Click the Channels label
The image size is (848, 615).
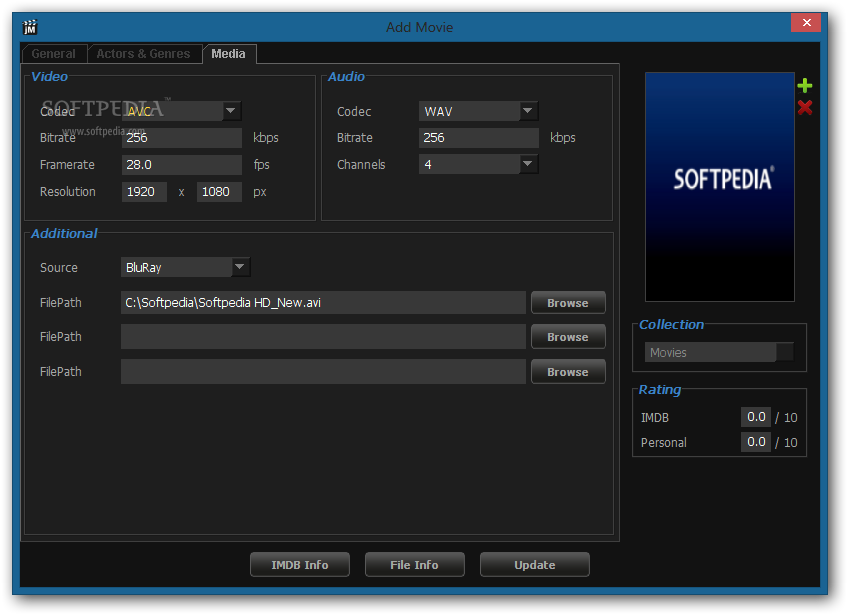pos(361,164)
